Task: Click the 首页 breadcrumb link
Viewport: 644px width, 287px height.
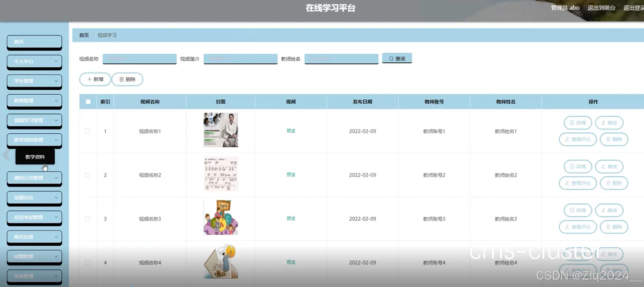Action: pyautogui.click(x=84, y=35)
